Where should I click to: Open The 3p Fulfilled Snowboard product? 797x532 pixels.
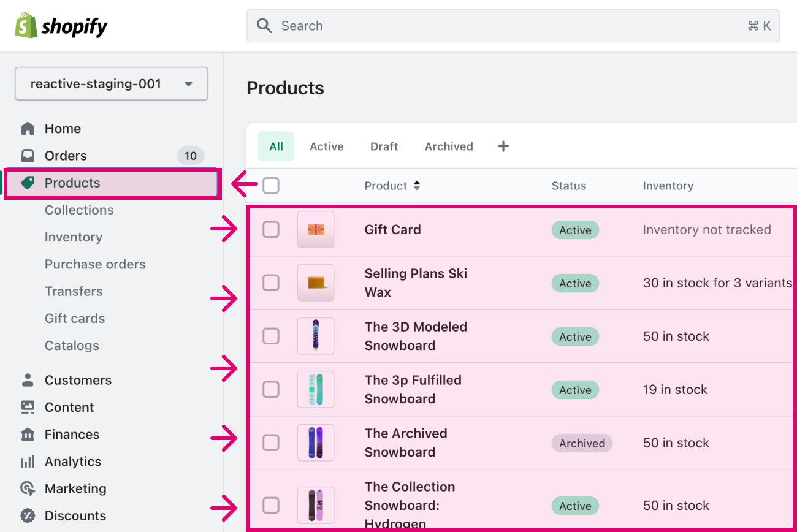pos(413,390)
